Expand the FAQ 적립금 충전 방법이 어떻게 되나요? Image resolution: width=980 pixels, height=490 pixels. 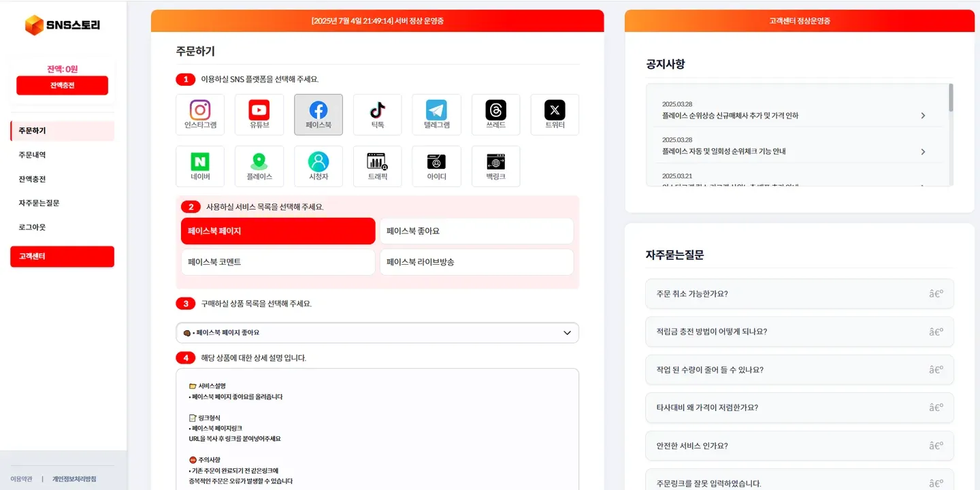point(800,332)
